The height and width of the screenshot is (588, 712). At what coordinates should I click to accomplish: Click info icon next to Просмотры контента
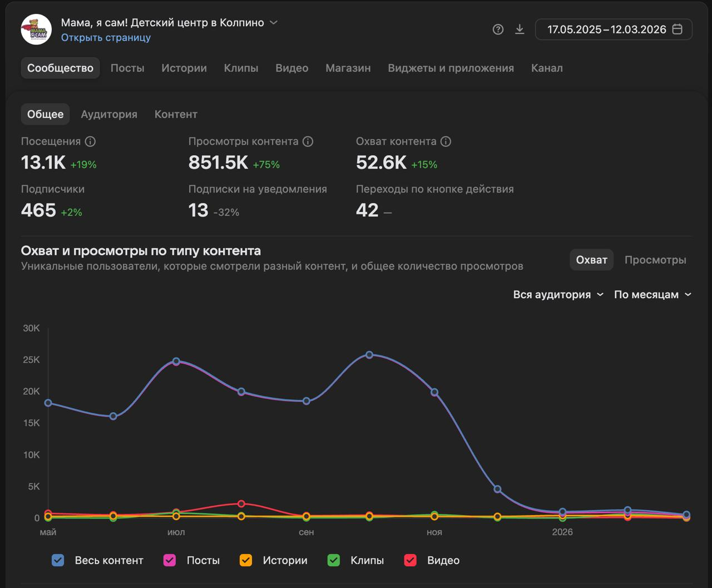[x=308, y=142]
